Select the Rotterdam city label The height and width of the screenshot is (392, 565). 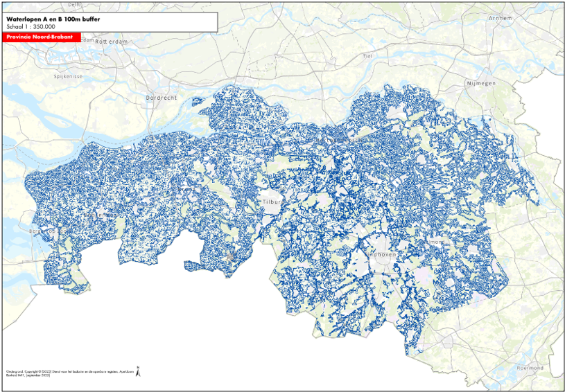pos(111,42)
